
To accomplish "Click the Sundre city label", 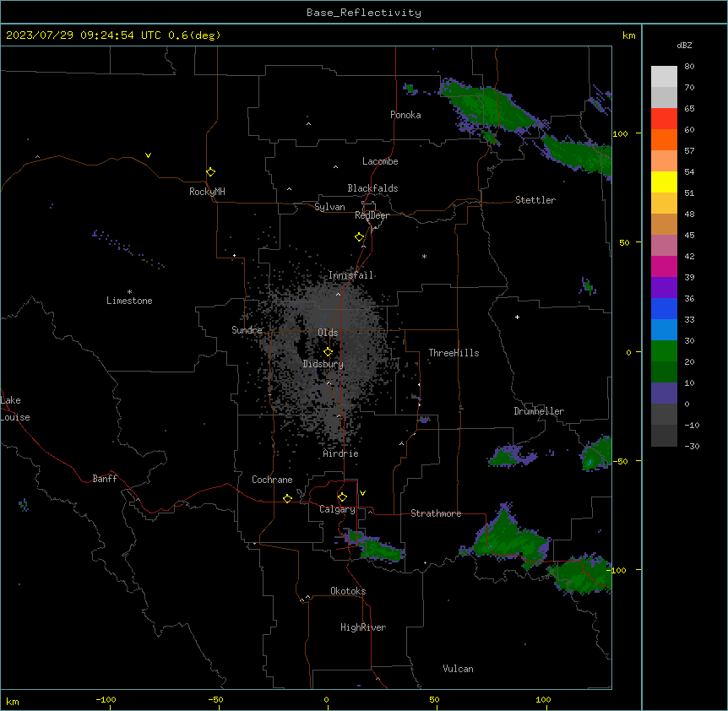I will (x=247, y=330).
